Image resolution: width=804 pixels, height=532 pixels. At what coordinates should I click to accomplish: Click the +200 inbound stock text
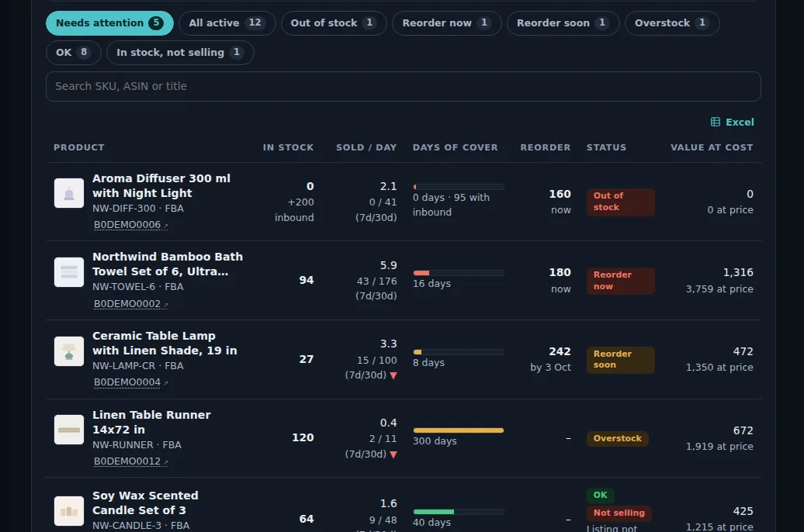coord(294,210)
